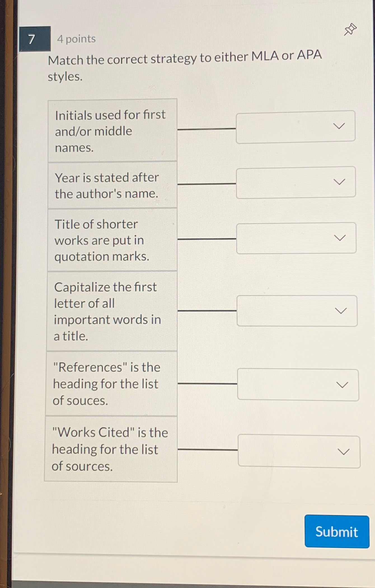Click the chevron icon in the third answer box
Viewport: 375px width, 588px height.
click(339, 237)
